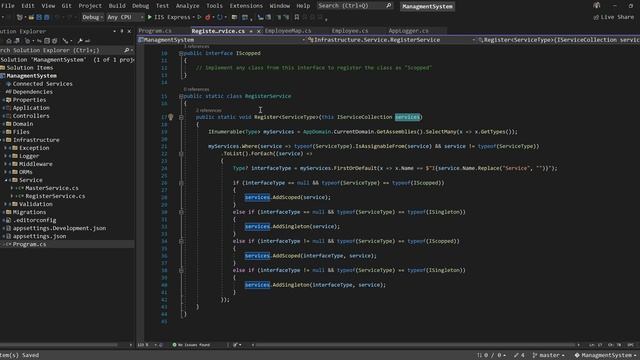Click the No Issues Found status icon

pyautogui.click(x=174, y=345)
